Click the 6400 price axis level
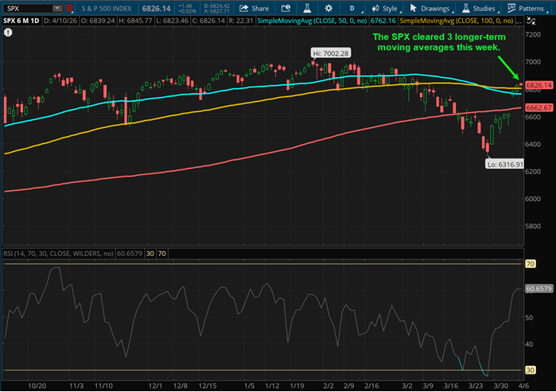The height and width of the screenshot is (392, 556). (533, 144)
